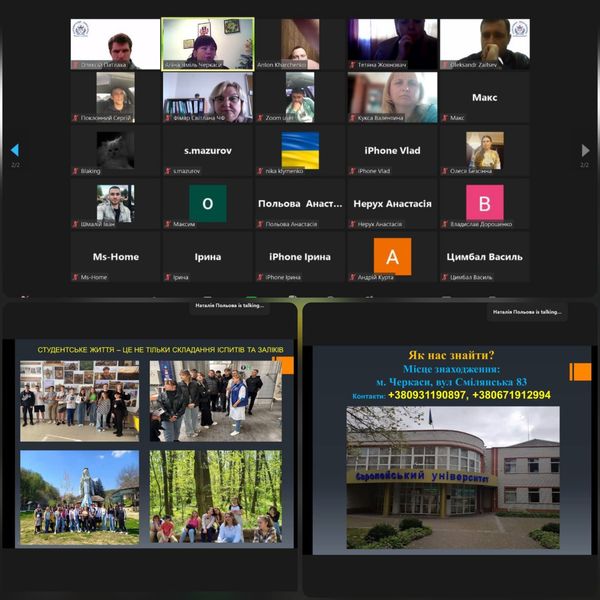The width and height of the screenshot is (600, 600).
Task: Select Oleksandr Zaitsev's video tile
Action: point(485,43)
